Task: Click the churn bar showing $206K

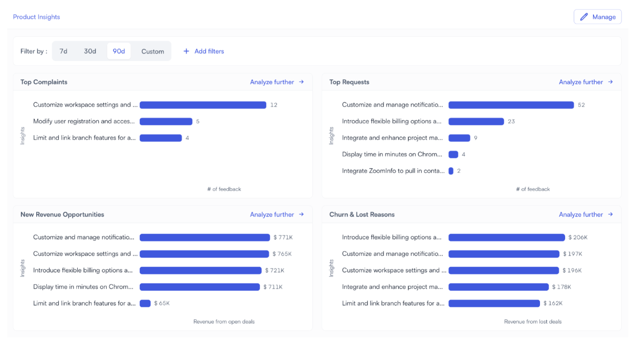Action: [x=507, y=238]
